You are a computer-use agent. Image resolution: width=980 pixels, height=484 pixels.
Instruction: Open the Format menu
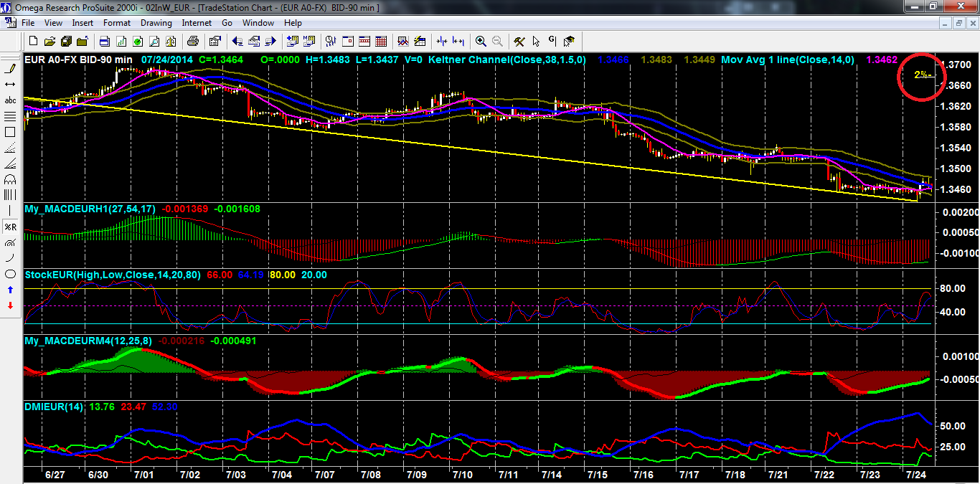[117, 23]
